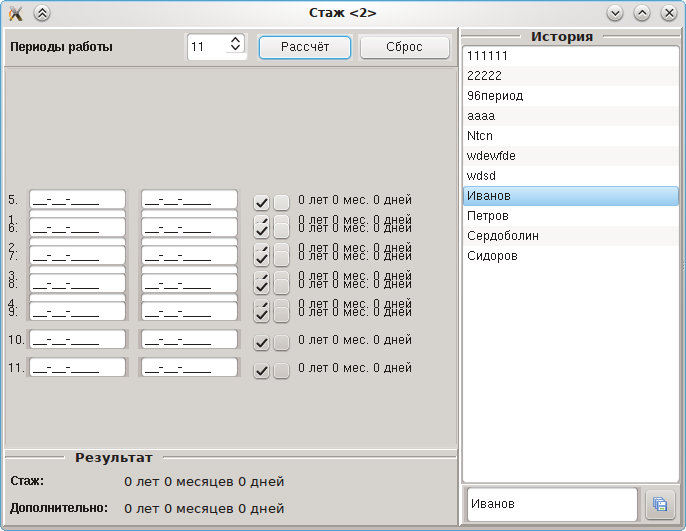The height and width of the screenshot is (531, 686).
Task: Toggle the checked checkbox in row 10
Action: (x=262, y=343)
